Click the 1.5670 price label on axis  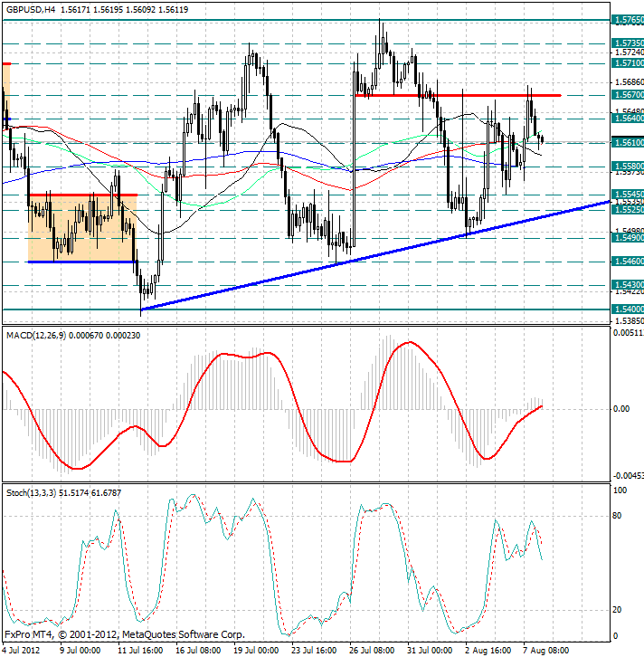[628, 94]
